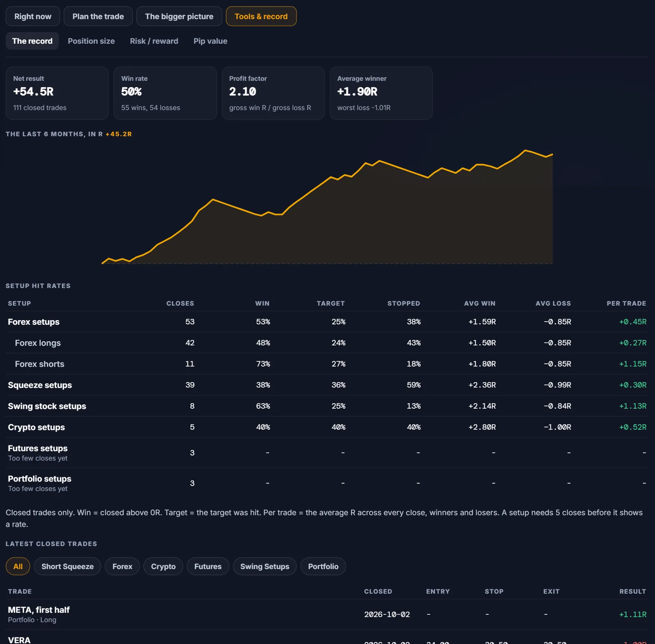This screenshot has width=655, height=644.
Task: Click the +1.11R result for META
Action: (633, 614)
